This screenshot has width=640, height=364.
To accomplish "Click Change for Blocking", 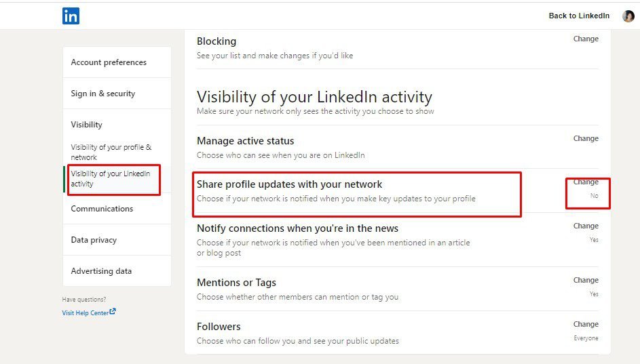I will (x=586, y=39).
